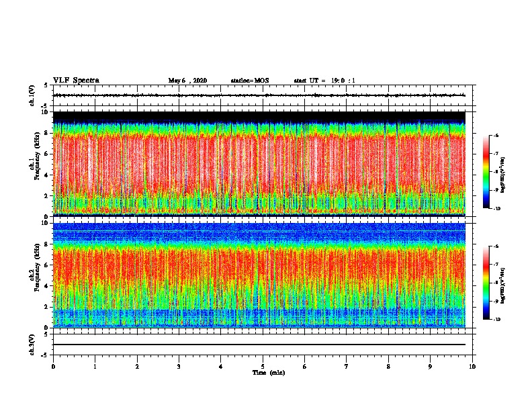Click the "Time (min)" axis label
Image resolution: width=532 pixels, height=411 pixels.
click(269, 373)
